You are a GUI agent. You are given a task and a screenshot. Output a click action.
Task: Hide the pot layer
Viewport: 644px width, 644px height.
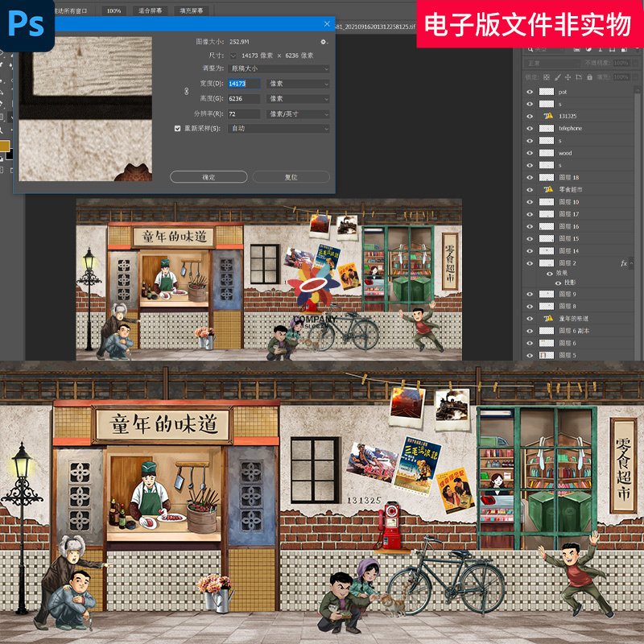[x=530, y=92]
